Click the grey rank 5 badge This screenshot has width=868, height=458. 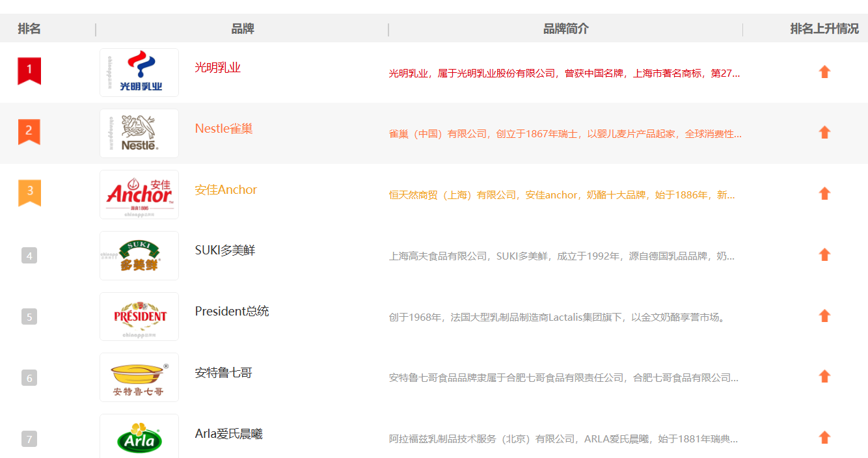(x=29, y=317)
